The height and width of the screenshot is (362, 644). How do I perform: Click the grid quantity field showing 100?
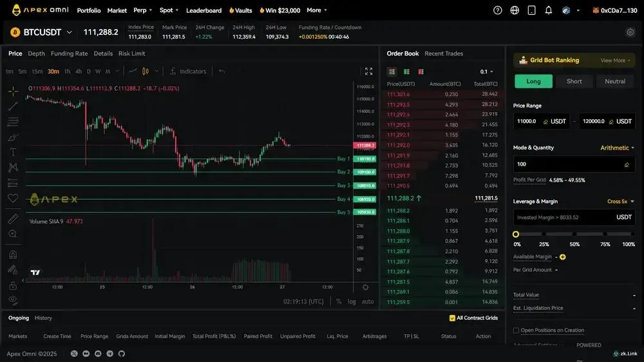click(574, 164)
